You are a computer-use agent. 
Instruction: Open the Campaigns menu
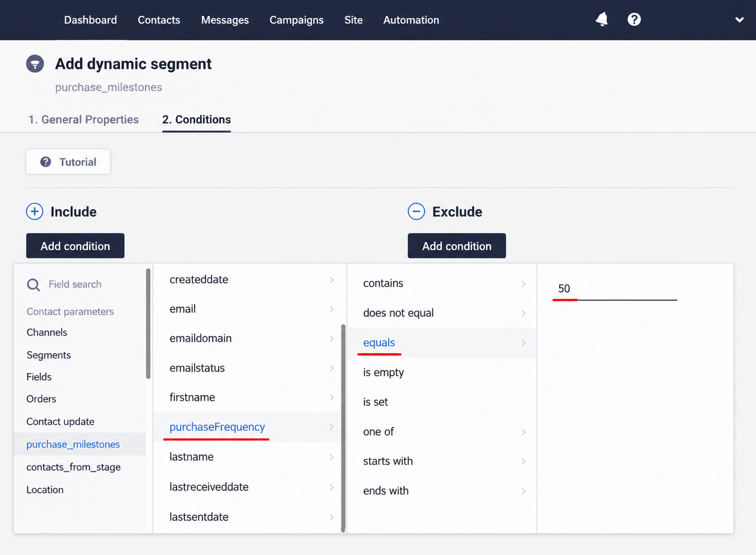pyautogui.click(x=296, y=20)
